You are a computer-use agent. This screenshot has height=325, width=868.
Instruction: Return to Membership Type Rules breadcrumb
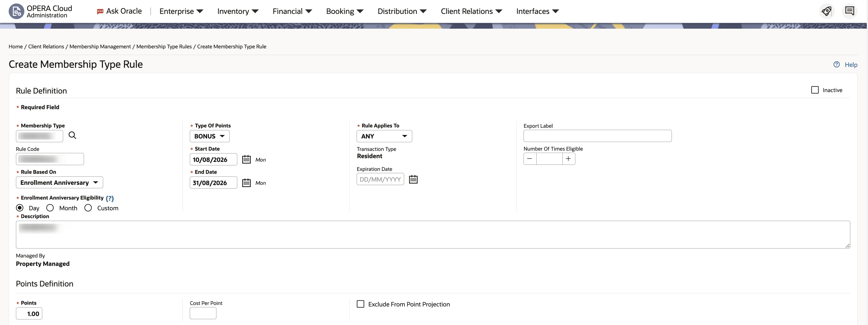tap(164, 46)
